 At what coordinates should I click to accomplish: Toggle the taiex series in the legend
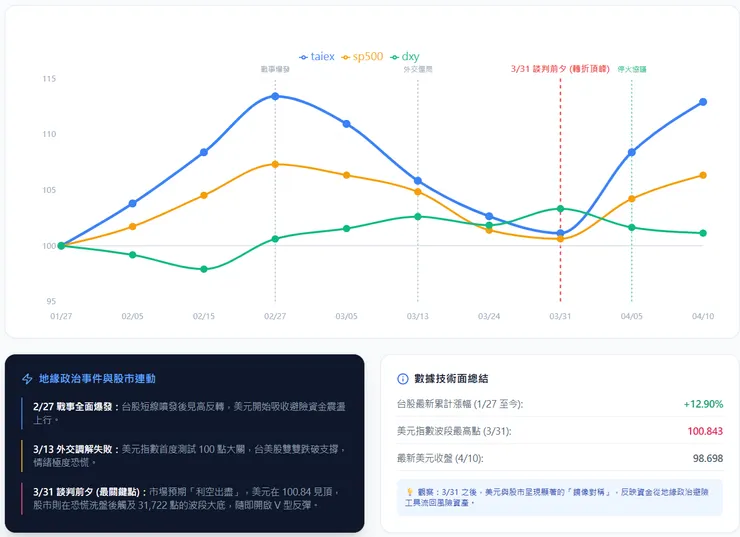point(317,57)
